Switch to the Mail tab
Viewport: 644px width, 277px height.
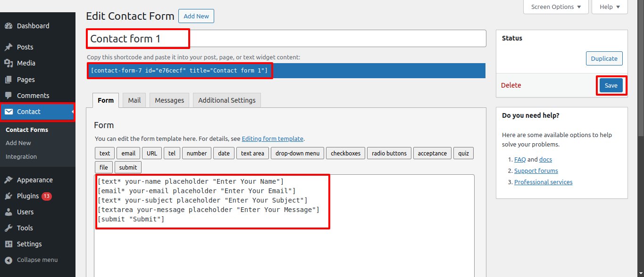[x=134, y=100]
